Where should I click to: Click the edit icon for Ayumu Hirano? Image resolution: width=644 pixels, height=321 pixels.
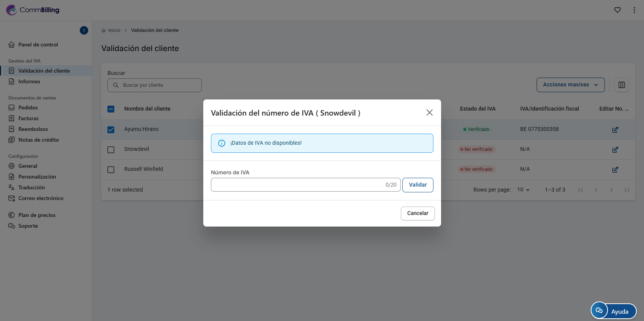click(x=615, y=130)
